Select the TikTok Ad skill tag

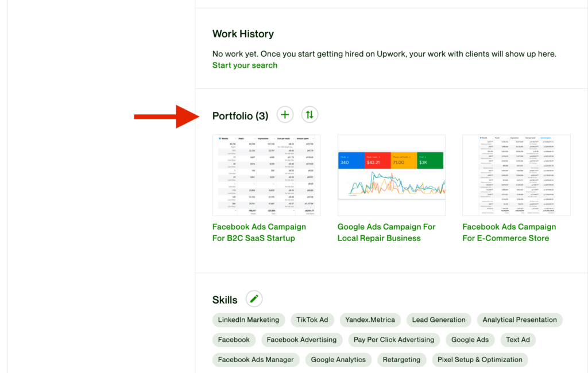coord(312,320)
